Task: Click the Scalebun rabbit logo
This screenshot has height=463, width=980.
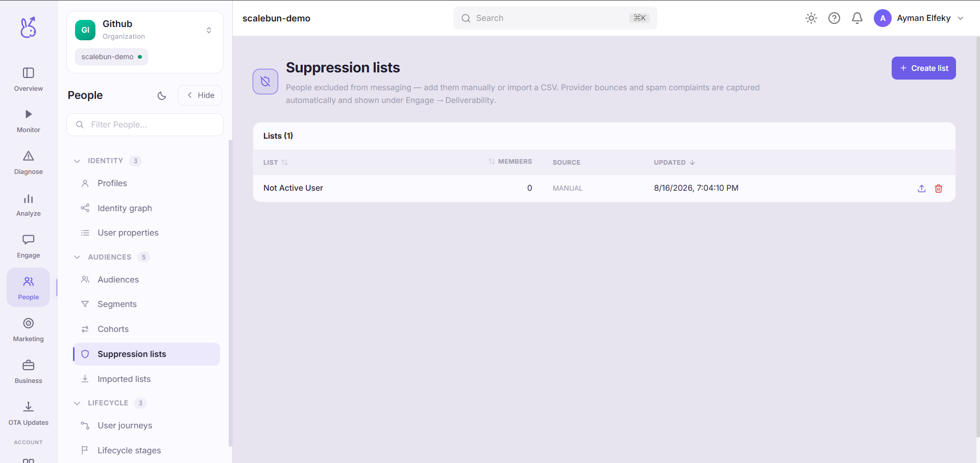Action: coord(28,28)
